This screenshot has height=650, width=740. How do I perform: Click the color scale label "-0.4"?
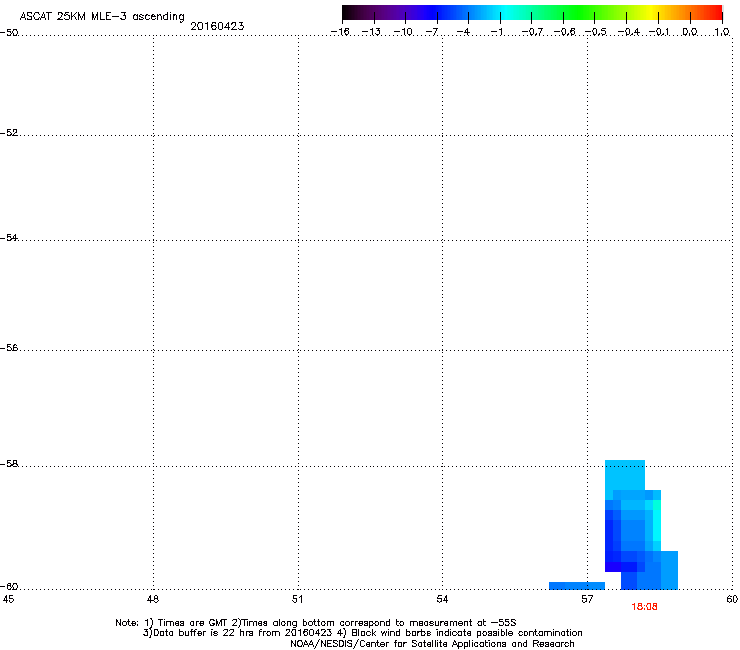click(628, 32)
